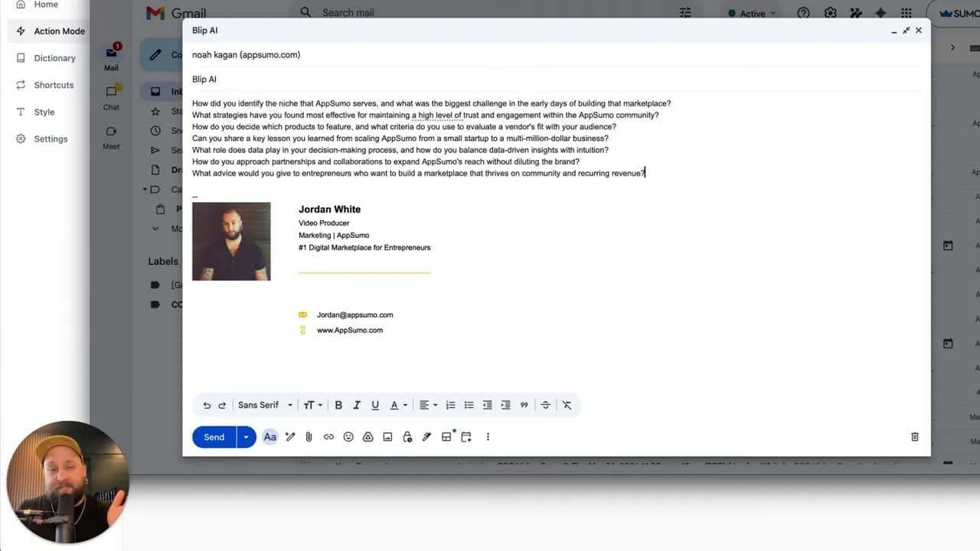The height and width of the screenshot is (551, 980).
Task: Select Shortcuts in the left sidebar
Action: click(54, 85)
